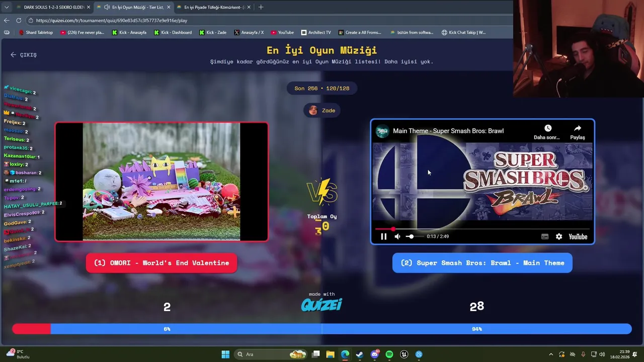Go back in browser history
Viewport: 644px width, 362px height.
[7, 21]
